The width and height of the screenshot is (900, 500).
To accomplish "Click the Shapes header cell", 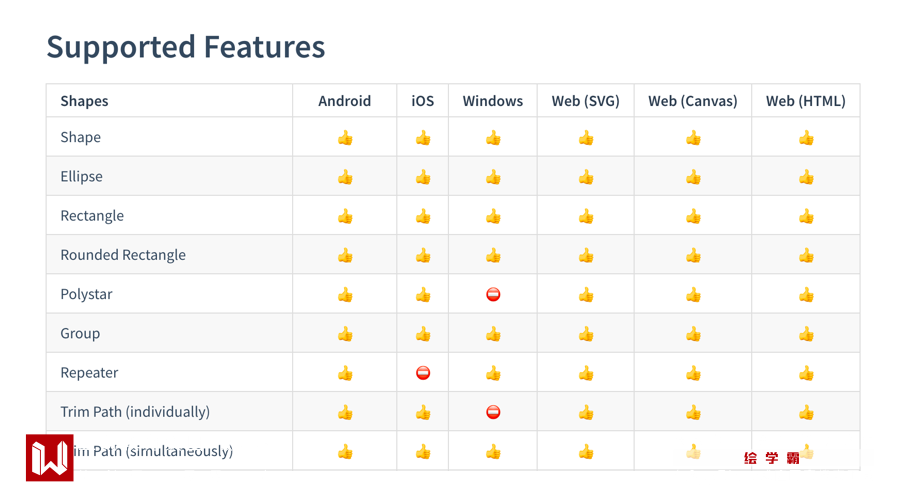I will tap(84, 101).
